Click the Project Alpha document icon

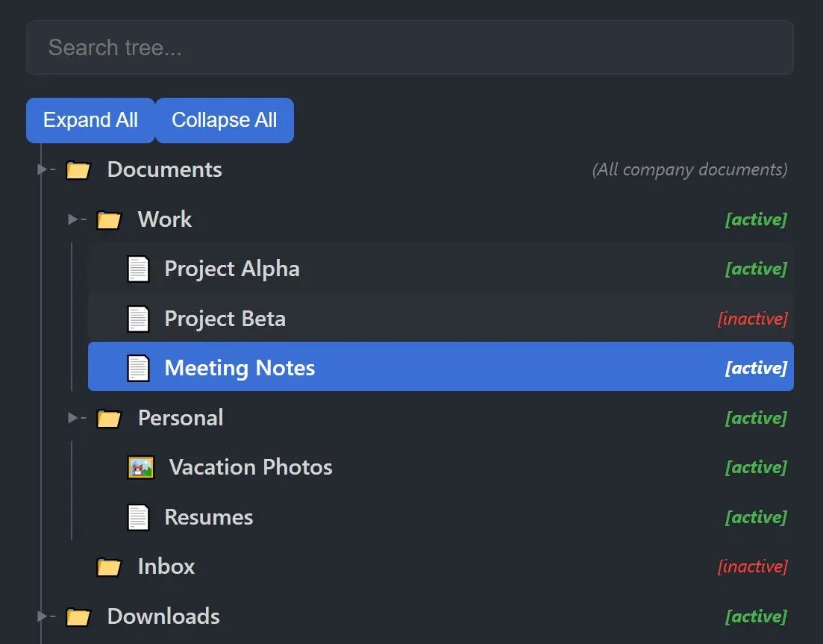(139, 269)
